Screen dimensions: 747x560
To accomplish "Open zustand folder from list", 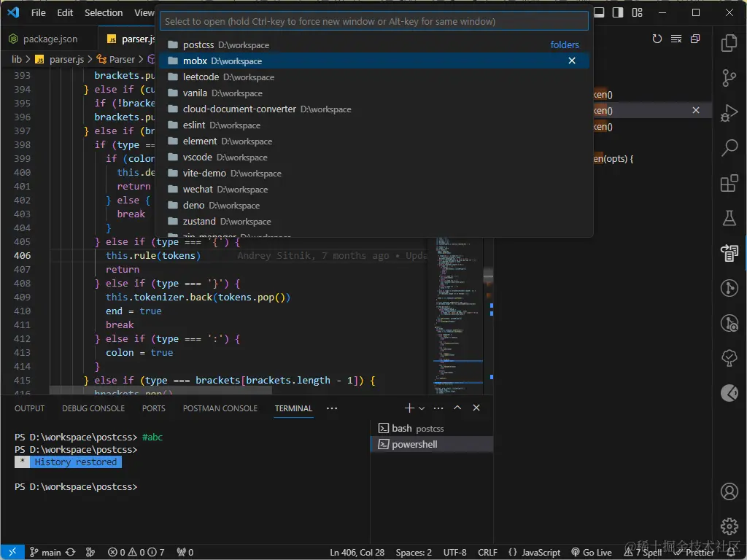I will [374, 221].
